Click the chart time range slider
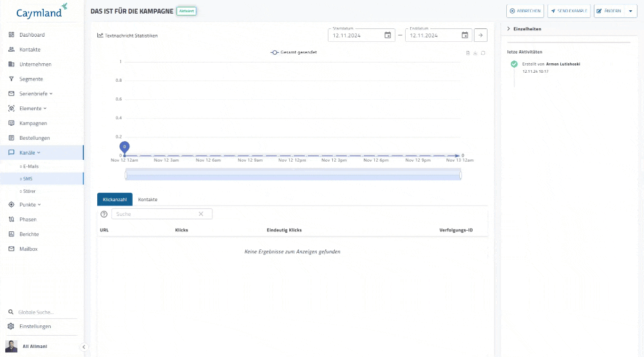644x357 pixels. (293, 175)
